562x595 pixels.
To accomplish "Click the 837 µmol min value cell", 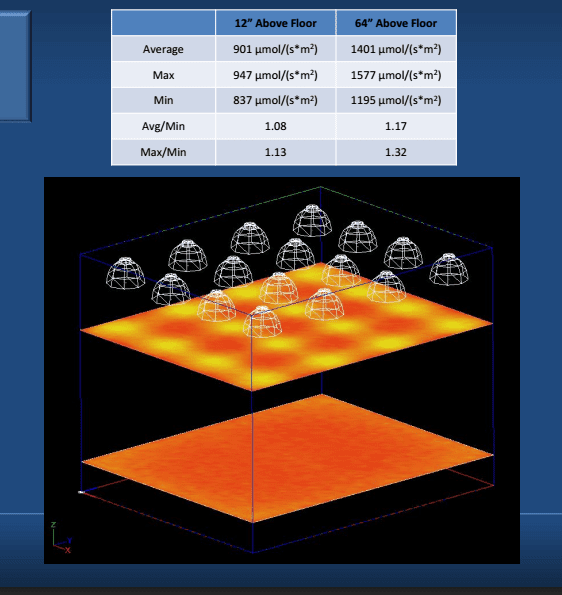I will pos(275,100).
